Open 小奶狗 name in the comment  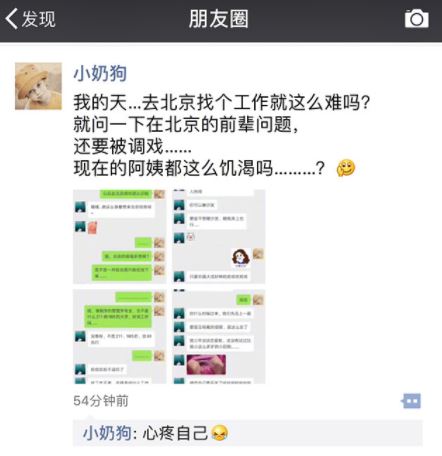(x=107, y=433)
